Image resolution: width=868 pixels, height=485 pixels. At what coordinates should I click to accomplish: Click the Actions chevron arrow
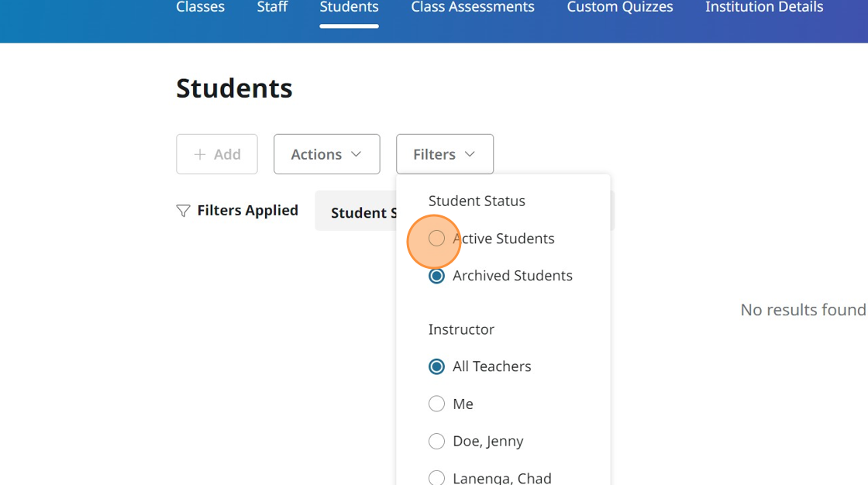pyautogui.click(x=356, y=154)
